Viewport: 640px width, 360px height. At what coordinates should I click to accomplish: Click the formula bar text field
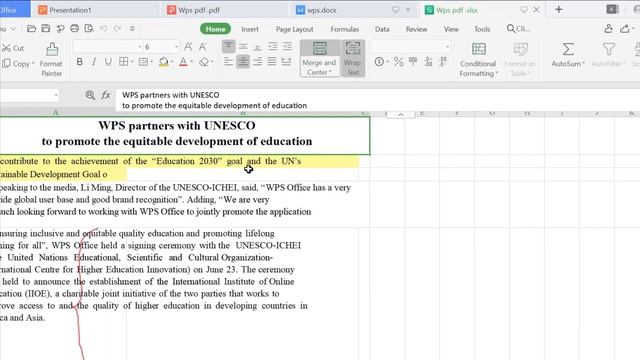point(378,100)
